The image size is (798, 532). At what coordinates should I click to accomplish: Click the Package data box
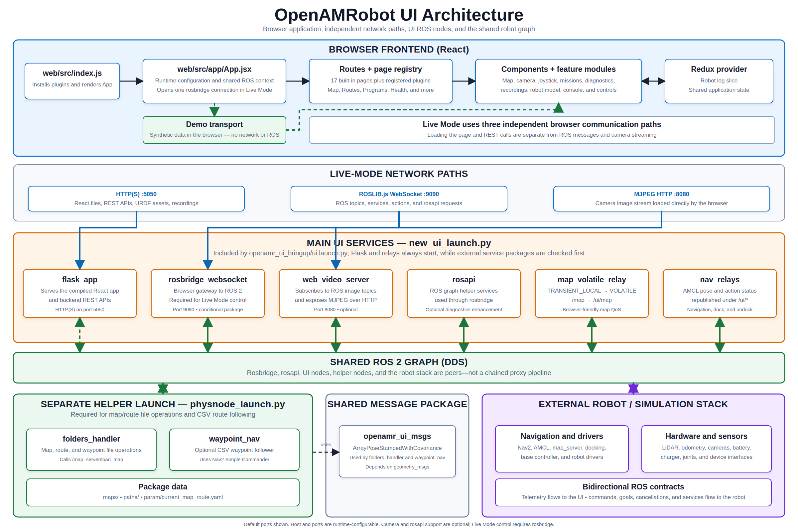point(163,492)
